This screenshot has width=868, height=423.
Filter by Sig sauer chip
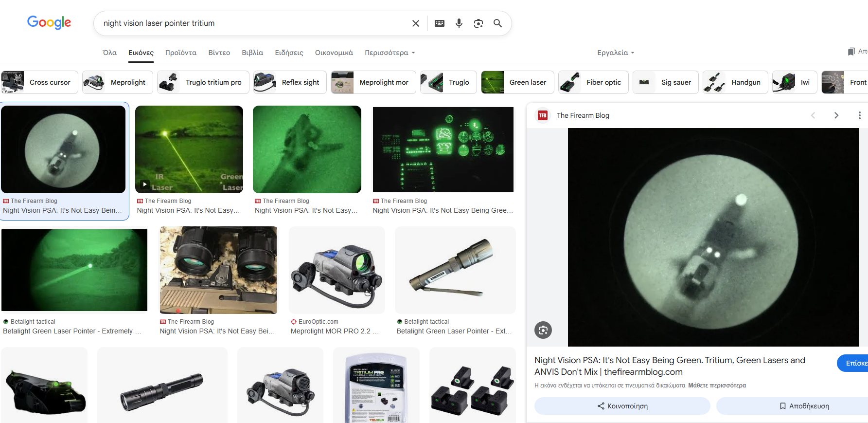tap(666, 82)
